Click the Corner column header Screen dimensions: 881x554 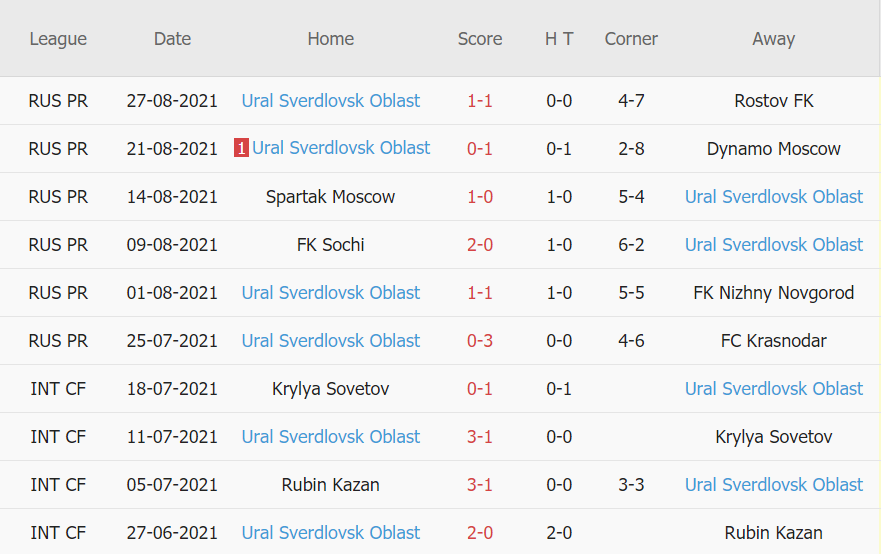coord(631,39)
